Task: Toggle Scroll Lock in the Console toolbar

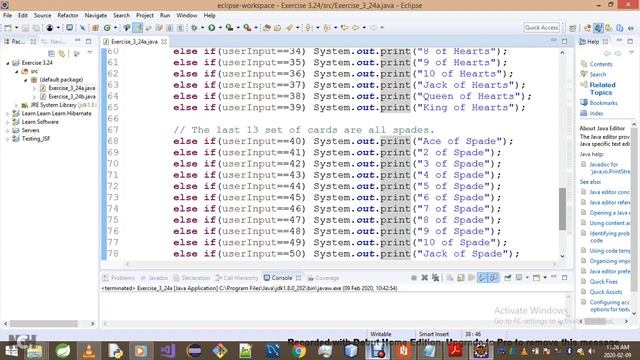Action: [461, 278]
